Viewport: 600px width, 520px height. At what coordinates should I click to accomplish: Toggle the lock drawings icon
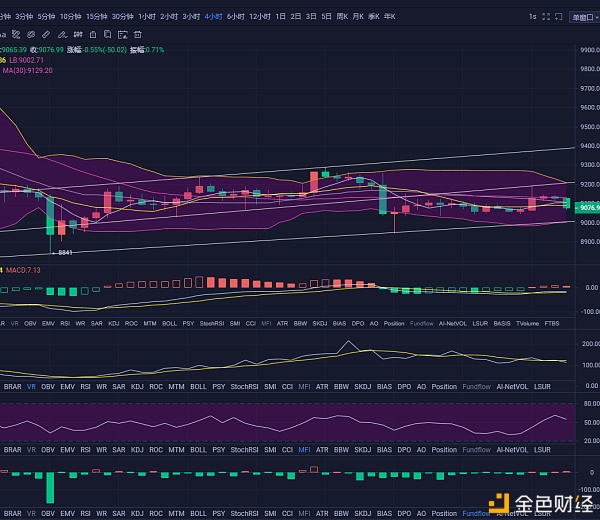[93, 35]
